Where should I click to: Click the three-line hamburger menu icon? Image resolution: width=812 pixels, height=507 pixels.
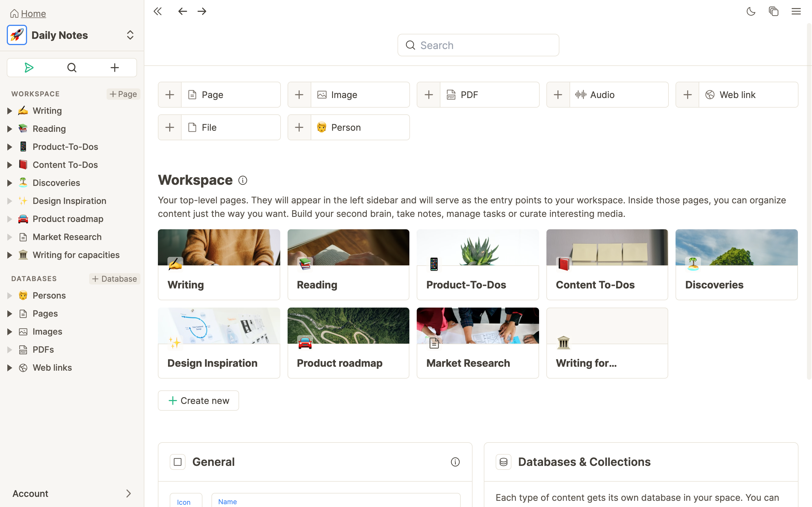(797, 11)
